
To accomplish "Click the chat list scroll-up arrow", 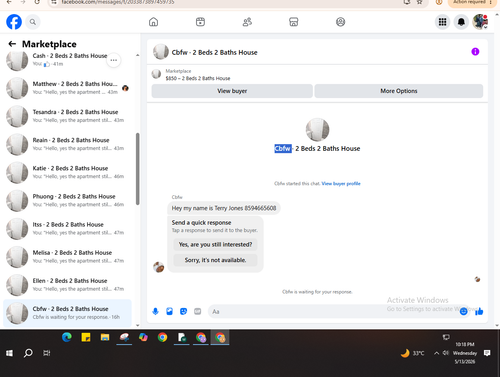I will pyautogui.click(x=137, y=55).
